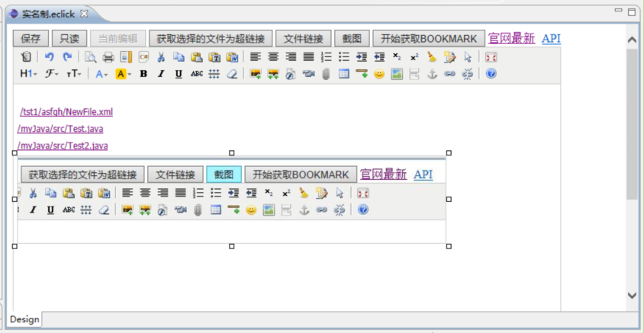644x333 pixels.
Task: Align text left in top toolbar
Action: [x=256, y=57]
